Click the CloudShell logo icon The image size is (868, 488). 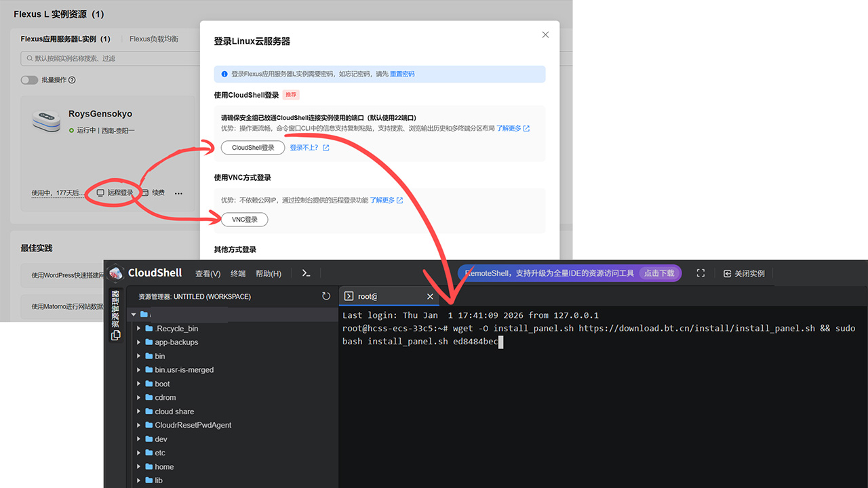point(116,273)
